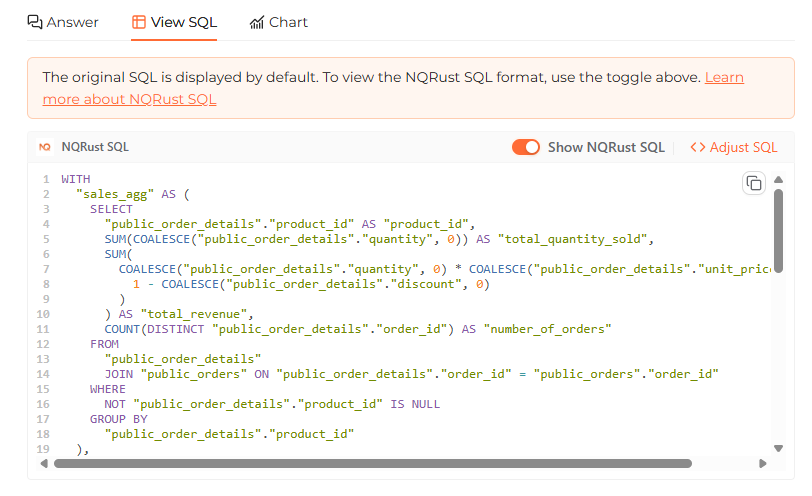Click the vertical scrollbar down arrow
This screenshot has height=496, width=812.
coord(778,448)
